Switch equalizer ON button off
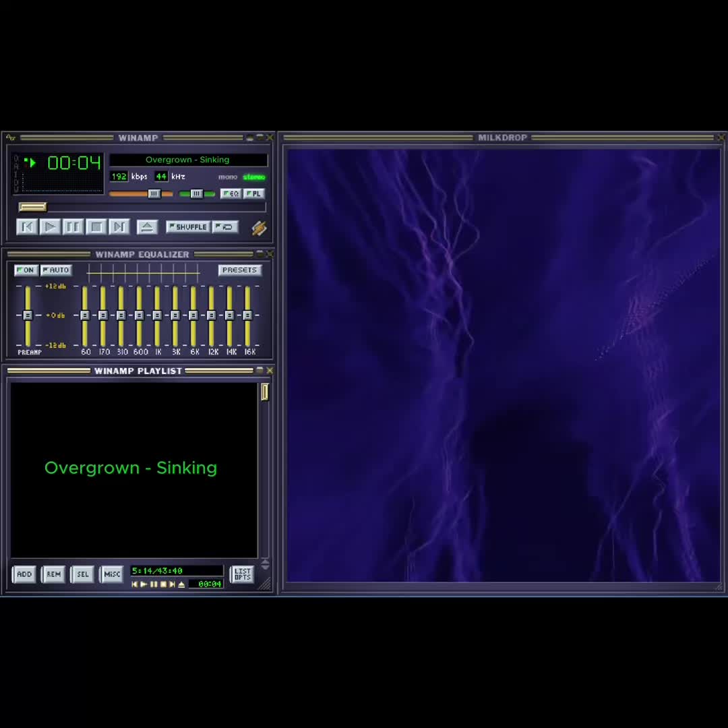728x728 pixels. [x=26, y=270]
